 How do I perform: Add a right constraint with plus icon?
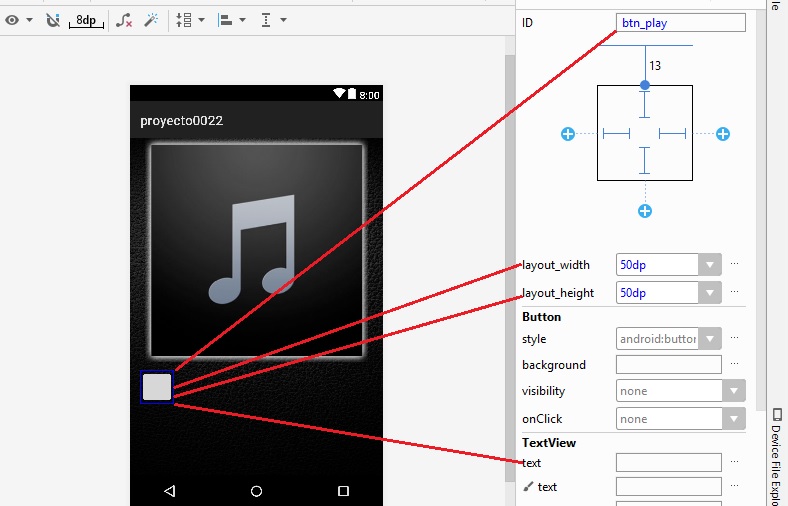pos(723,134)
